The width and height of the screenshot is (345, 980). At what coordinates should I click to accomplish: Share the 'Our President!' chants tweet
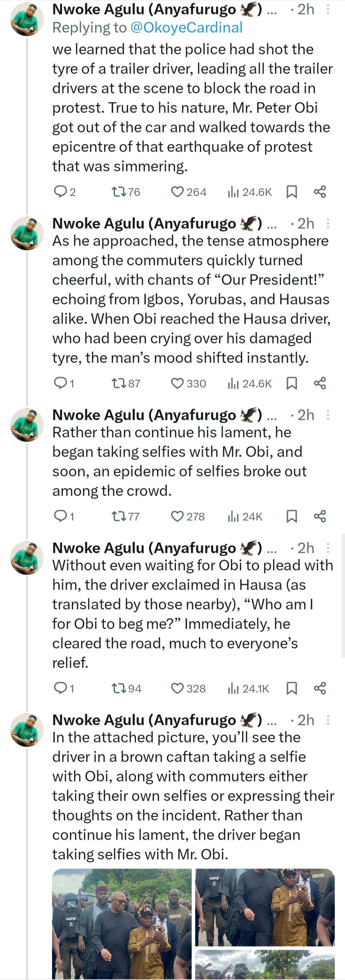(320, 383)
